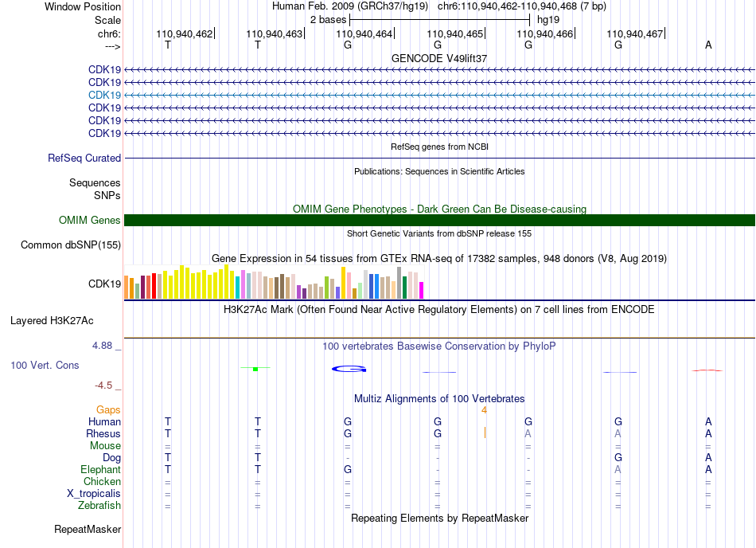Screen dimensions: 756x548
Task: Click the Zebrafish alignment row label
Action: tap(99, 506)
